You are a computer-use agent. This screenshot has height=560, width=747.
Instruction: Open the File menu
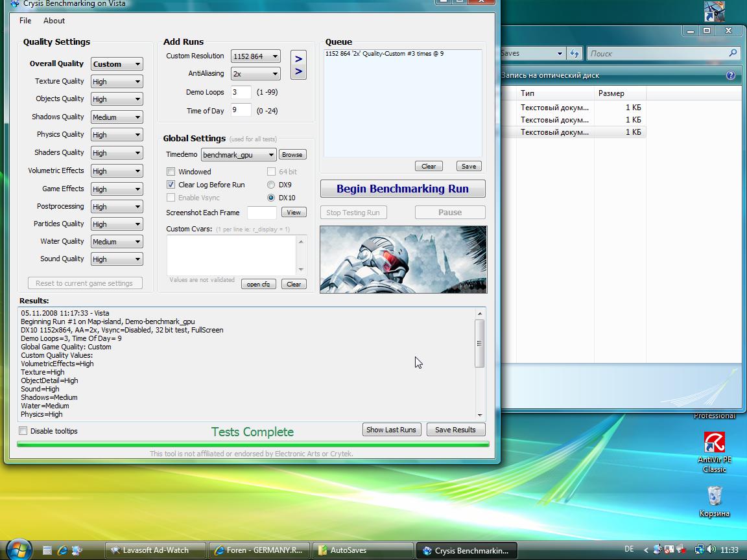click(25, 21)
